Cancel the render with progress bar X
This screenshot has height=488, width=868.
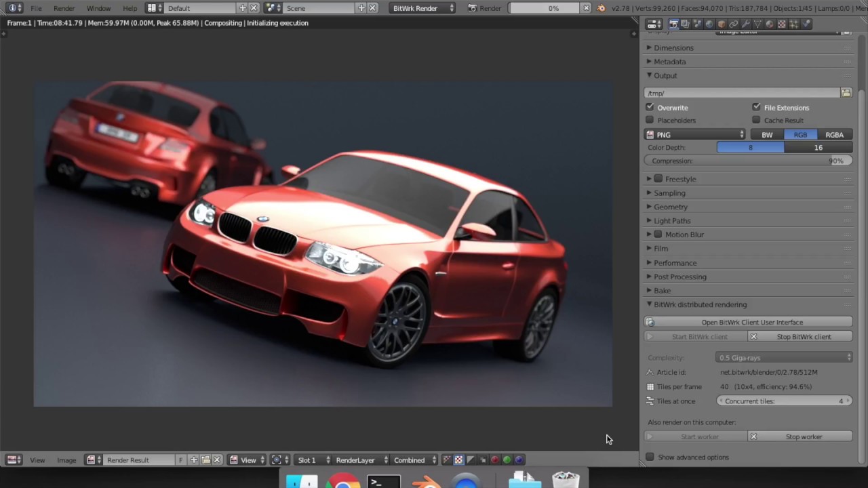tap(587, 8)
